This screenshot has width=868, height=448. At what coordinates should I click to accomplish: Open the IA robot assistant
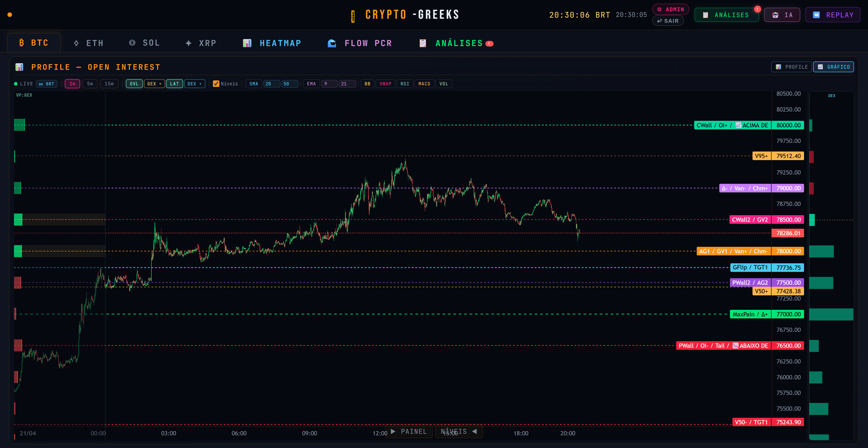pos(782,15)
